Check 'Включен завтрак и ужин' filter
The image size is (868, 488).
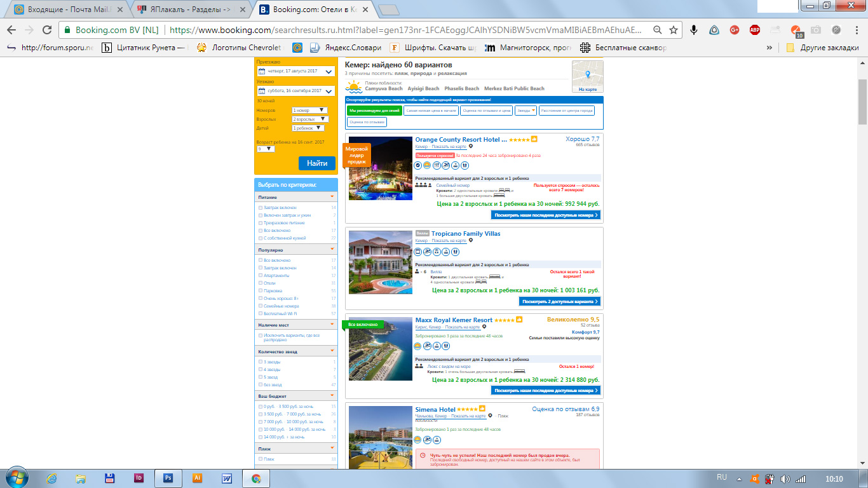click(261, 215)
